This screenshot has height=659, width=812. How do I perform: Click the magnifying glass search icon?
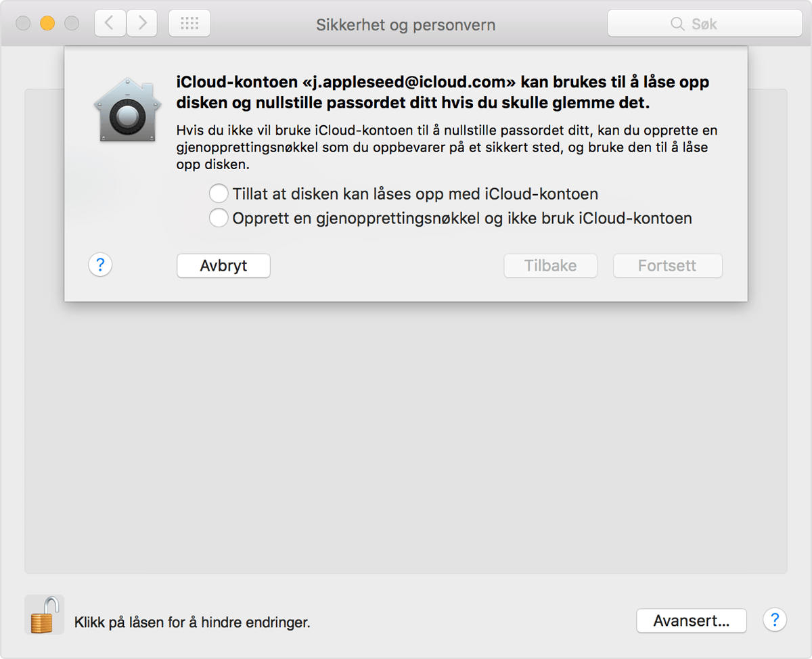pos(677,24)
